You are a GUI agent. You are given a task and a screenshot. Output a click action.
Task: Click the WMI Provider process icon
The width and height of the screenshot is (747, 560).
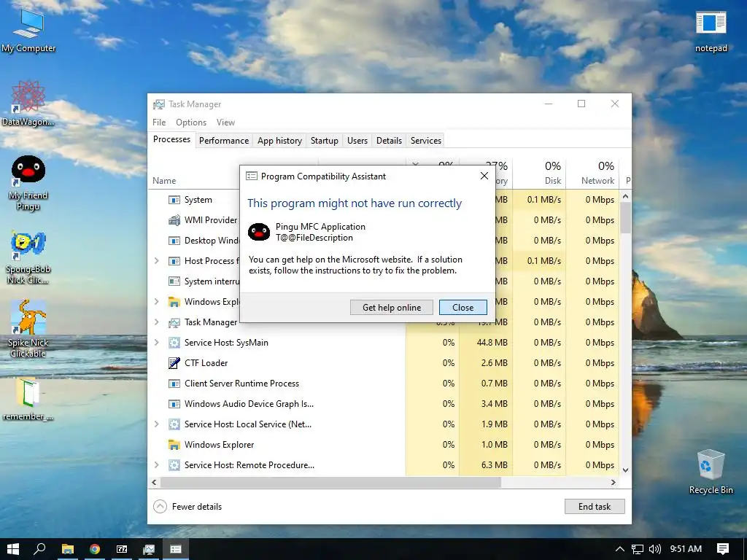pos(174,220)
